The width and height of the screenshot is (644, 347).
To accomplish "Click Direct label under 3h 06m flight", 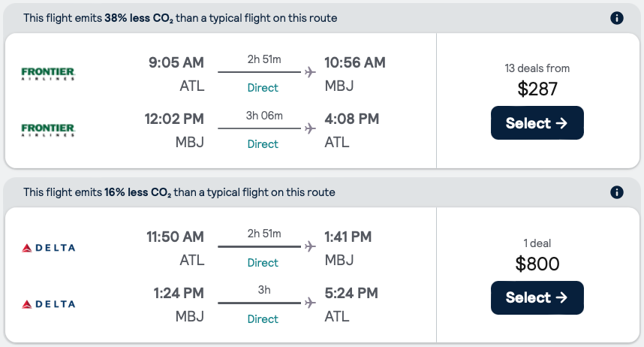I will tap(263, 144).
